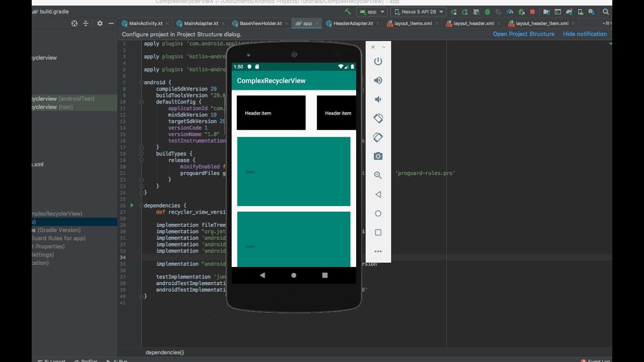The width and height of the screenshot is (644, 362).
Task: Open the app run configuration dropdown
Action: tap(371, 12)
